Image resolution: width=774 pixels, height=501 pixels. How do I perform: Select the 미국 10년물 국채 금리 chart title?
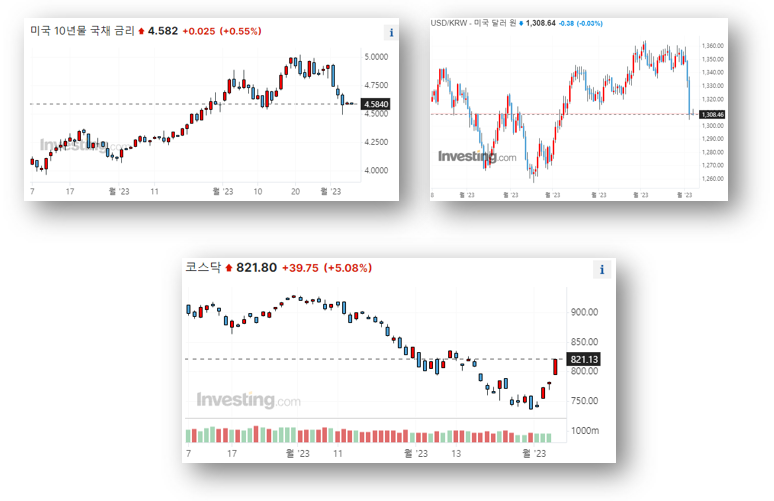pyautogui.click(x=83, y=31)
